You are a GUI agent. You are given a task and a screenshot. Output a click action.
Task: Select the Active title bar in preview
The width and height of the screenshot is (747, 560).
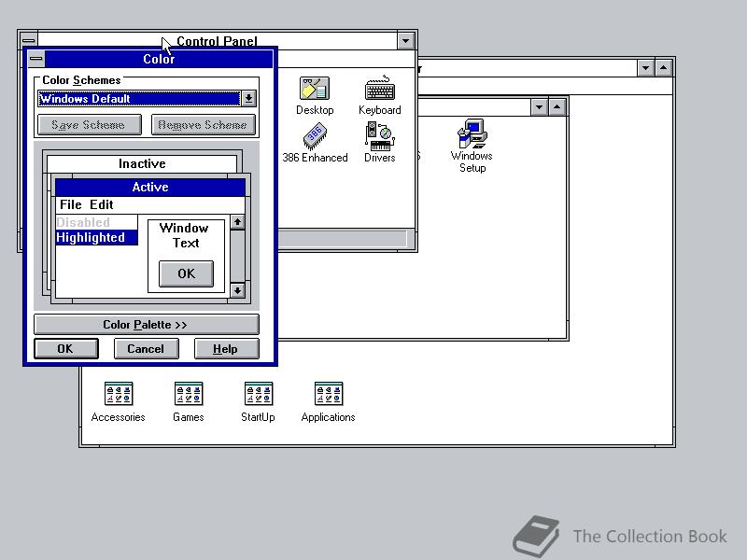click(x=150, y=188)
